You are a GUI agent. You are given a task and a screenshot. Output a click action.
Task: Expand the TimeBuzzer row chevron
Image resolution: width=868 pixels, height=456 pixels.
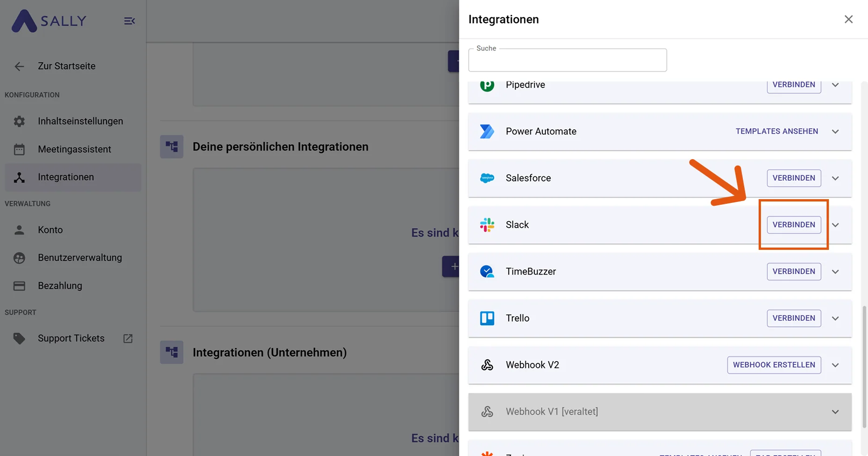tap(835, 272)
